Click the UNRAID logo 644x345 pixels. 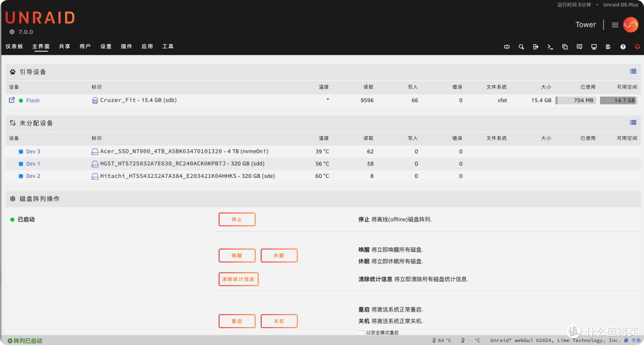(x=40, y=18)
